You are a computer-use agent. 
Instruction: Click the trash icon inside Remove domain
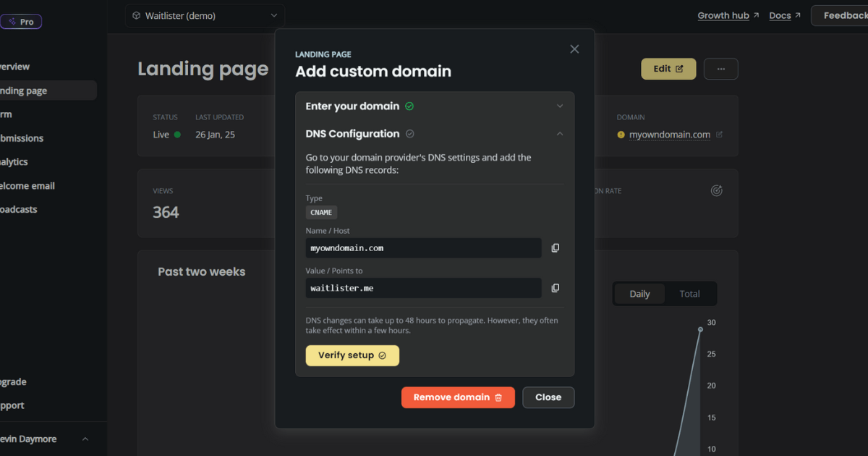[500, 397]
